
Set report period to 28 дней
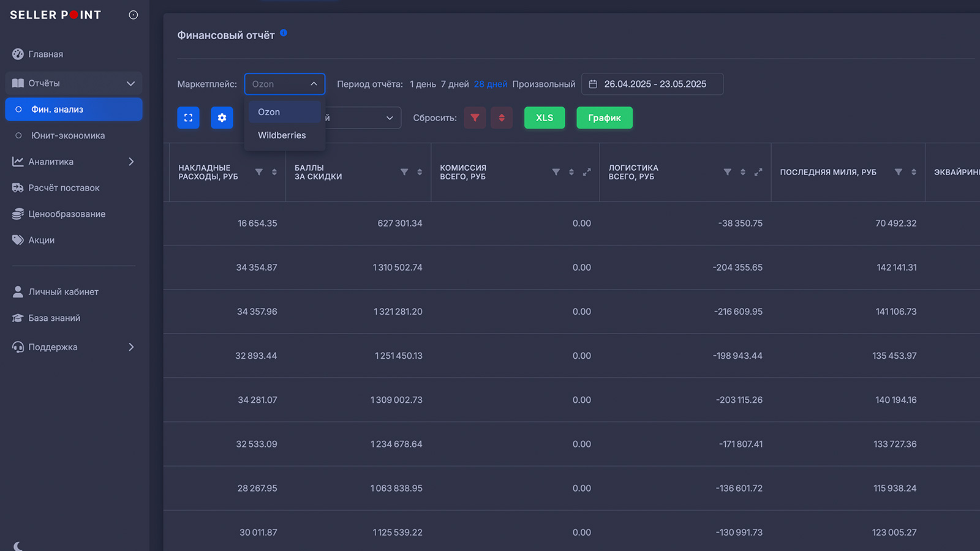[x=491, y=84]
